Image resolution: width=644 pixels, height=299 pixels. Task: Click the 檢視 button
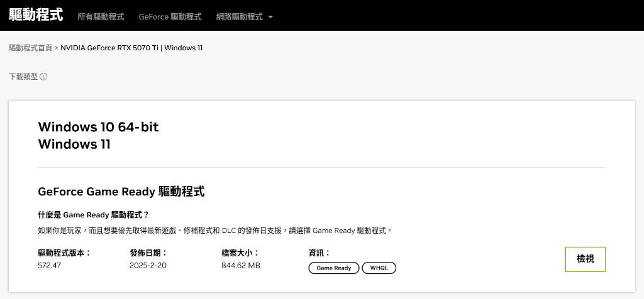click(x=586, y=259)
